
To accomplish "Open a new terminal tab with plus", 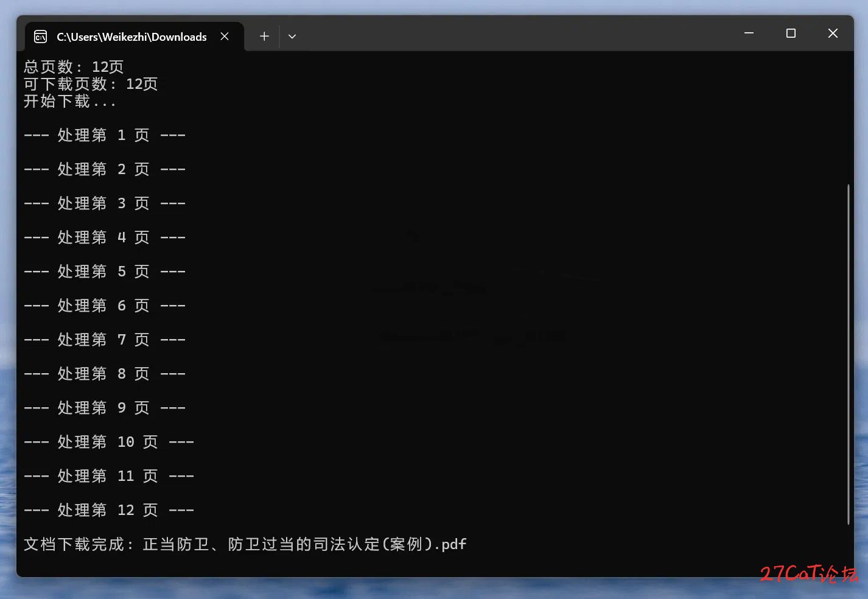I will coord(264,37).
